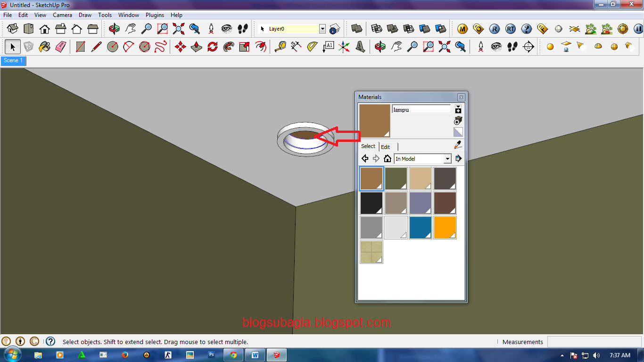This screenshot has height=362, width=644.
Task: Select the Offset tool
Action: point(261,47)
